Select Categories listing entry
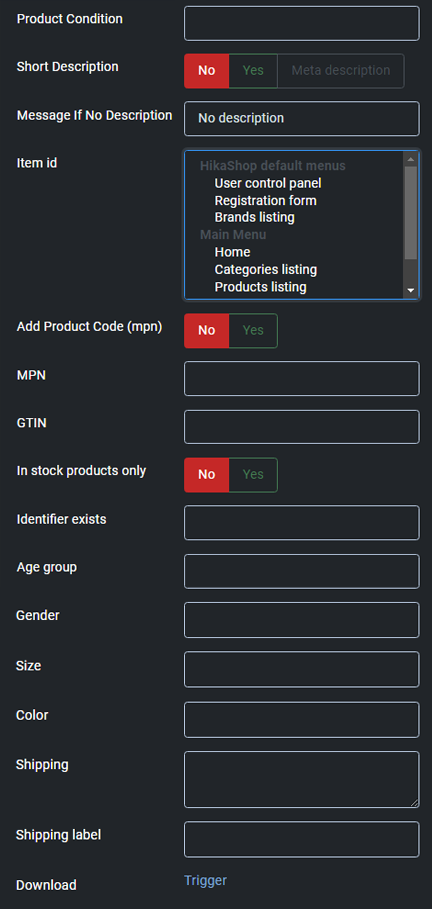 pos(266,270)
